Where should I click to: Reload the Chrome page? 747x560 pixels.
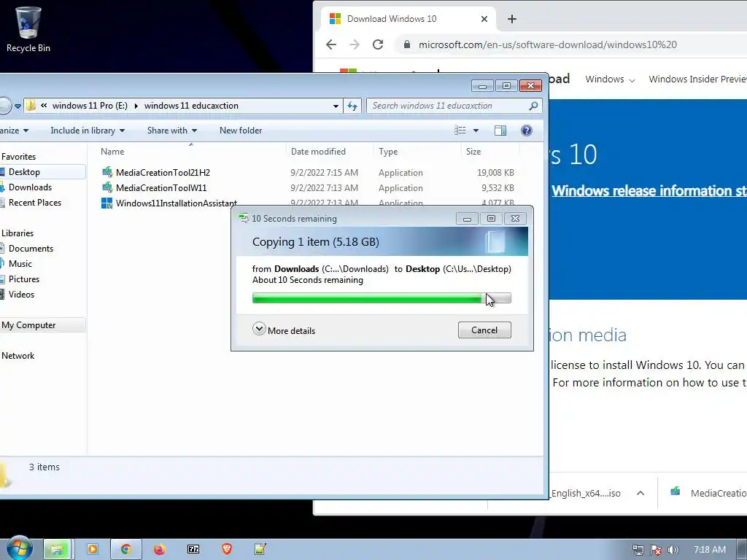(x=378, y=44)
